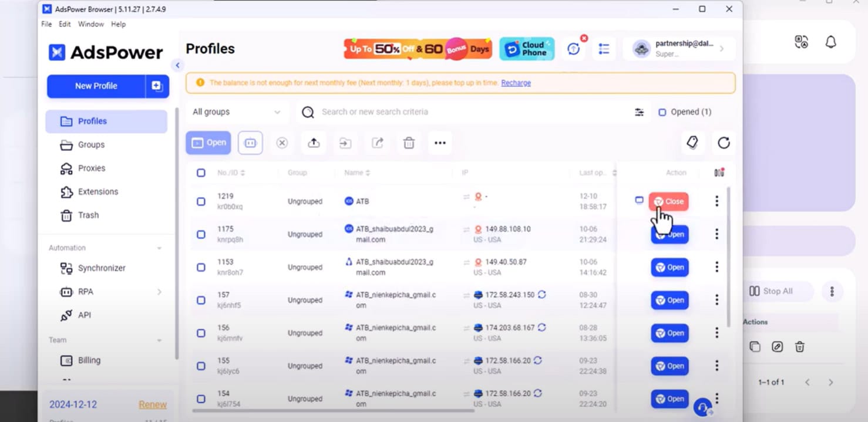Click the RPA robot toolbar icon
The image size is (868, 422).
coord(250,143)
